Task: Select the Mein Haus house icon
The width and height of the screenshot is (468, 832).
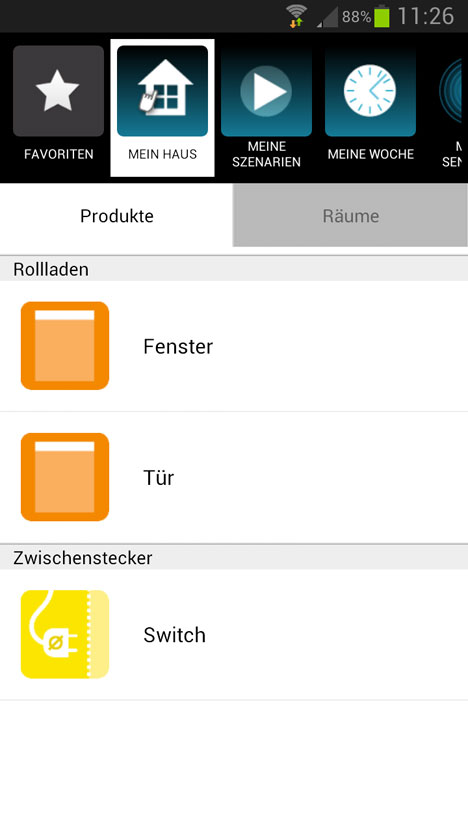Action: point(162,91)
